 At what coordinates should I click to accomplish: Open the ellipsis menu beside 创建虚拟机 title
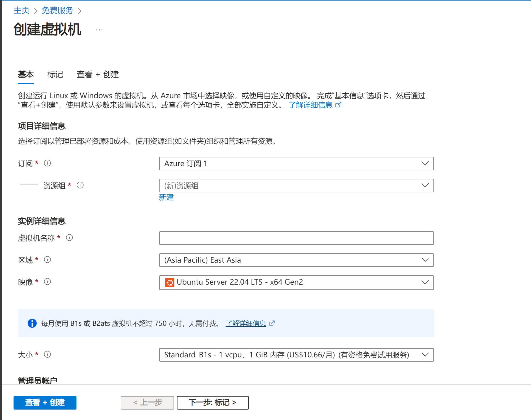pyautogui.click(x=99, y=30)
